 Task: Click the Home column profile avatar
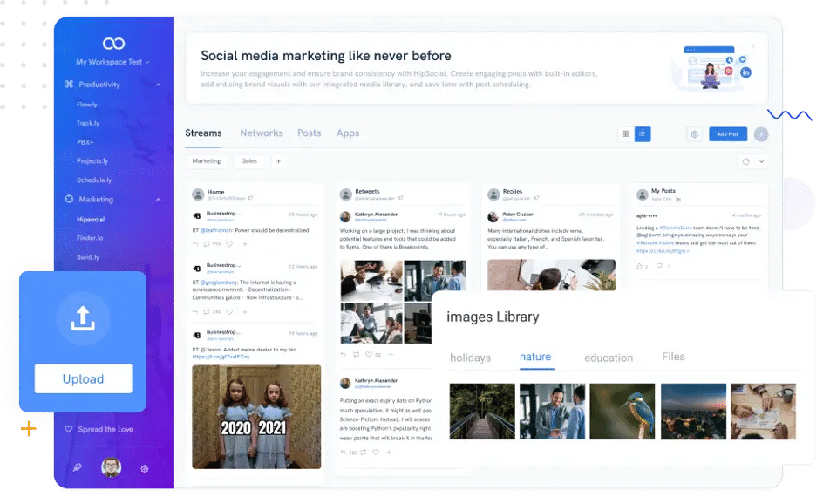pos(198,194)
